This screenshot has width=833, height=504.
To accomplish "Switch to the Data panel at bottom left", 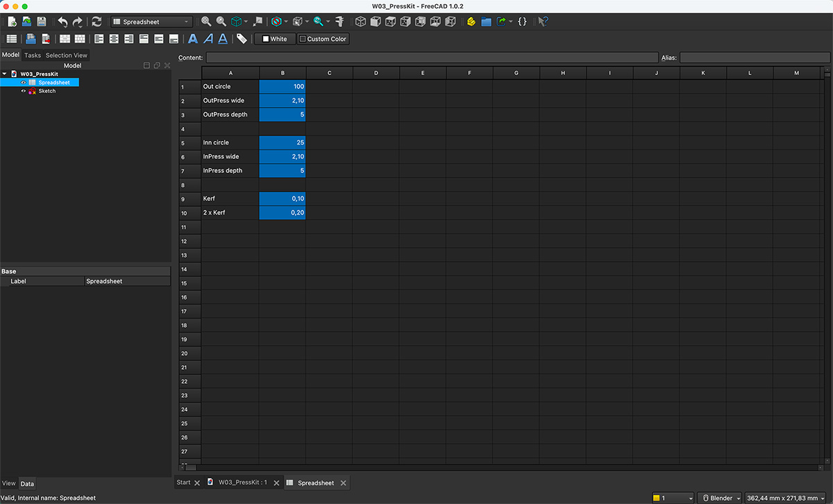I will tap(27, 484).
